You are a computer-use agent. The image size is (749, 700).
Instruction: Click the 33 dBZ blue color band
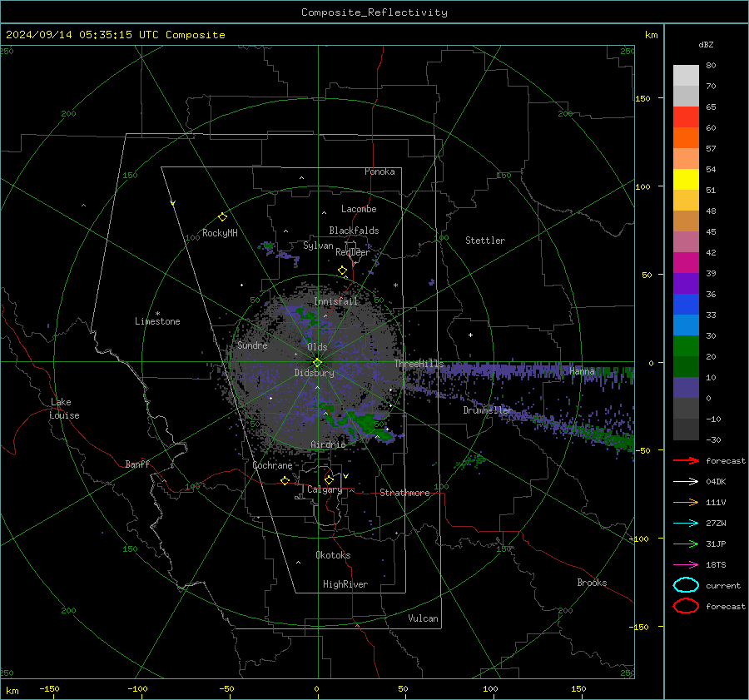(x=686, y=305)
